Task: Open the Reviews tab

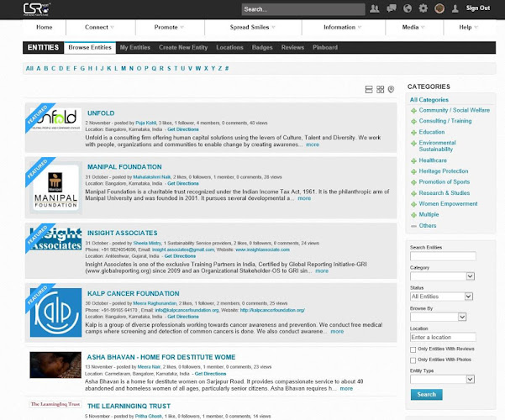Action: [x=292, y=48]
